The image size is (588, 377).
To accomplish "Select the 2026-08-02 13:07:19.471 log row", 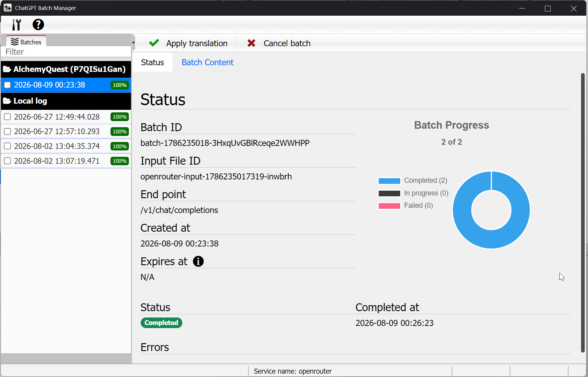I will coord(66,161).
